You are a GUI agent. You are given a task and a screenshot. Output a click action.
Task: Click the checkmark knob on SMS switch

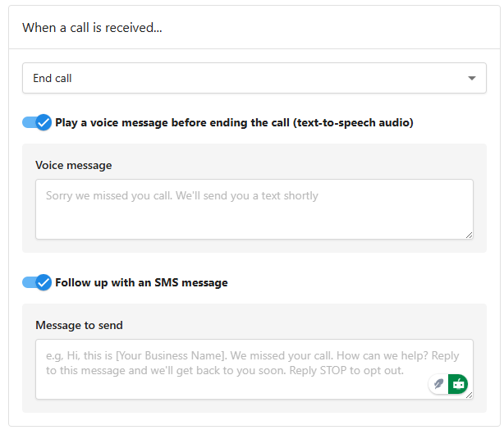pyautogui.click(x=44, y=282)
